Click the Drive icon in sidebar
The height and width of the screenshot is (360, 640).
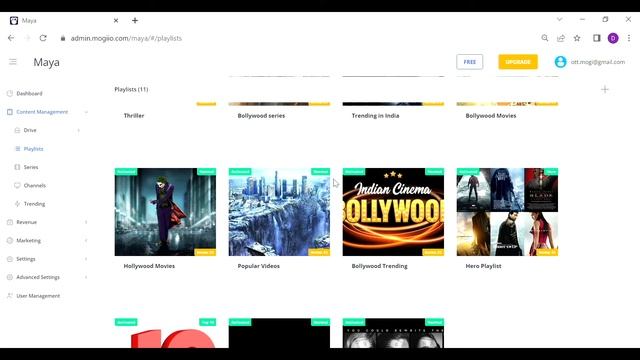(17, 130)
